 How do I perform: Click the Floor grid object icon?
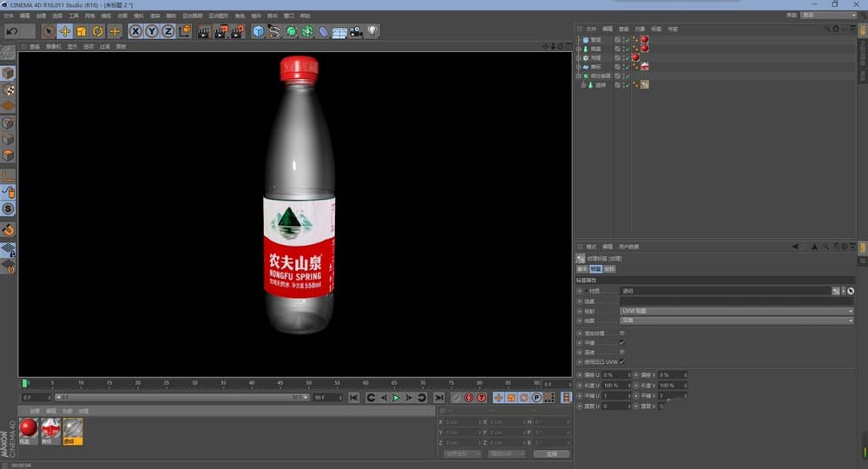(339, 31)
